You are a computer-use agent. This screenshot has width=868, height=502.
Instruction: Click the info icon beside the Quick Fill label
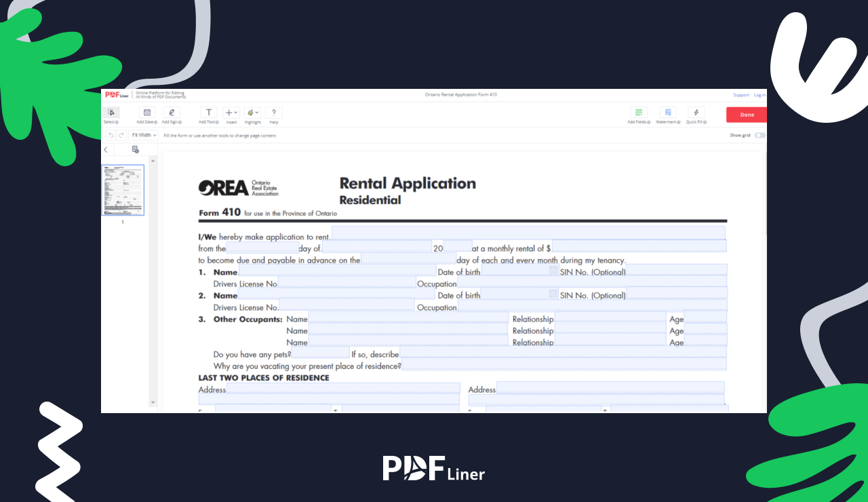[x=705, y=123]
